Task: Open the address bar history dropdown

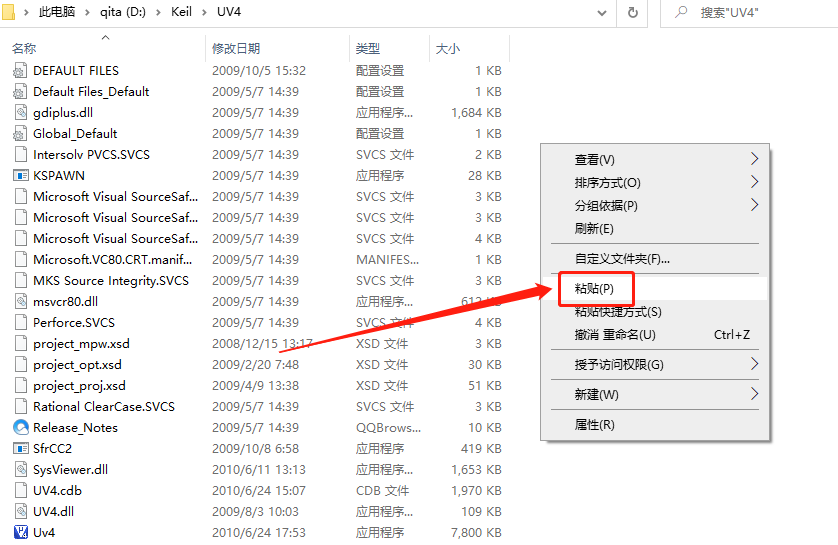Action: point(602,12)
